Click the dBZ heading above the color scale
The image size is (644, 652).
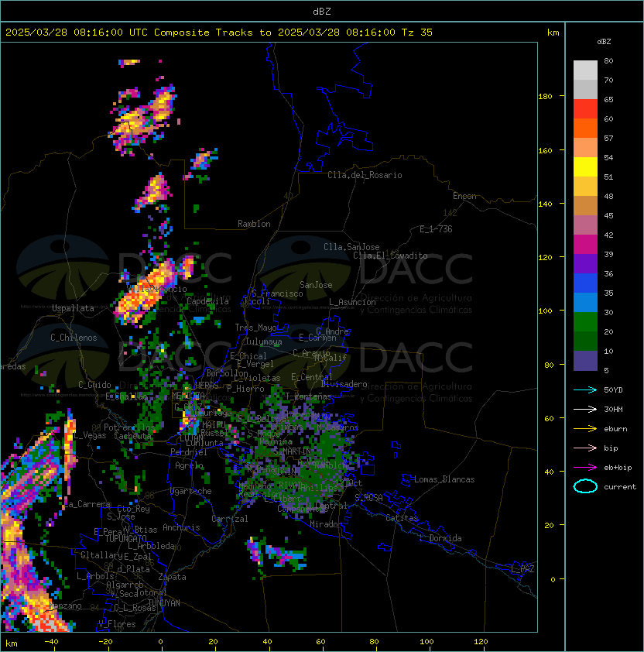tap(604, 42)
